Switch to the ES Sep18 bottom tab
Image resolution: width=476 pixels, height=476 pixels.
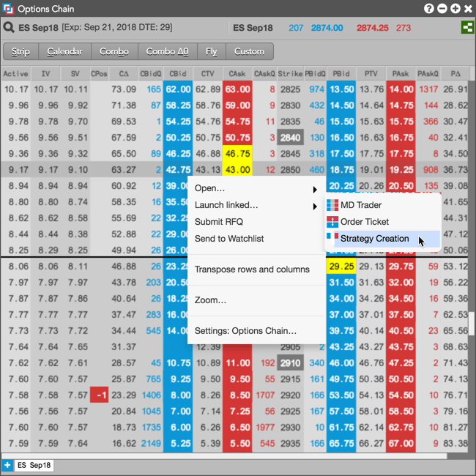[x=34, y=465]
